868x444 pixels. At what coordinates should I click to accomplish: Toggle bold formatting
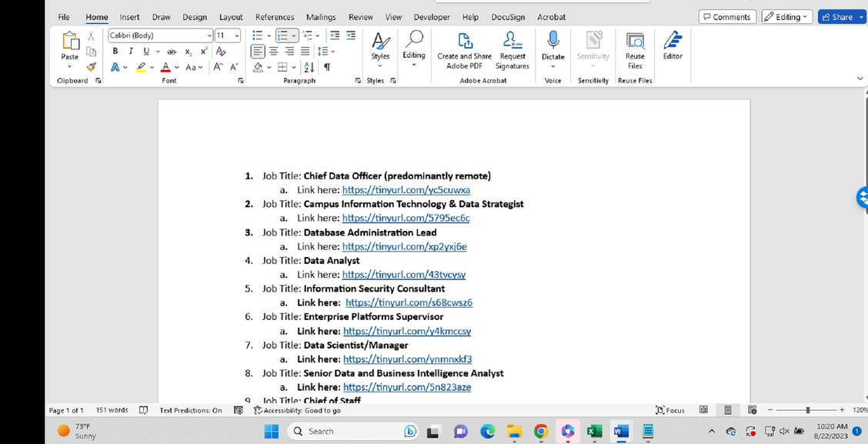[115, 51]
